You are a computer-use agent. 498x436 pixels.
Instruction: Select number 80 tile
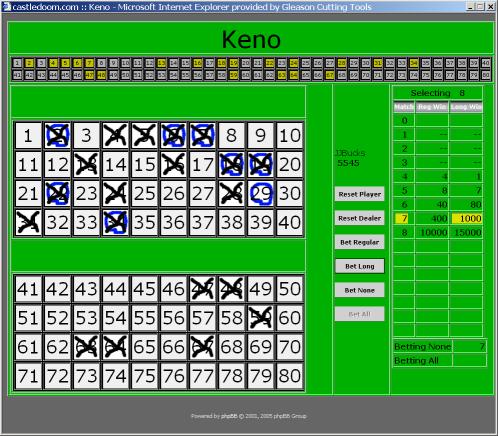pos(290,376)
